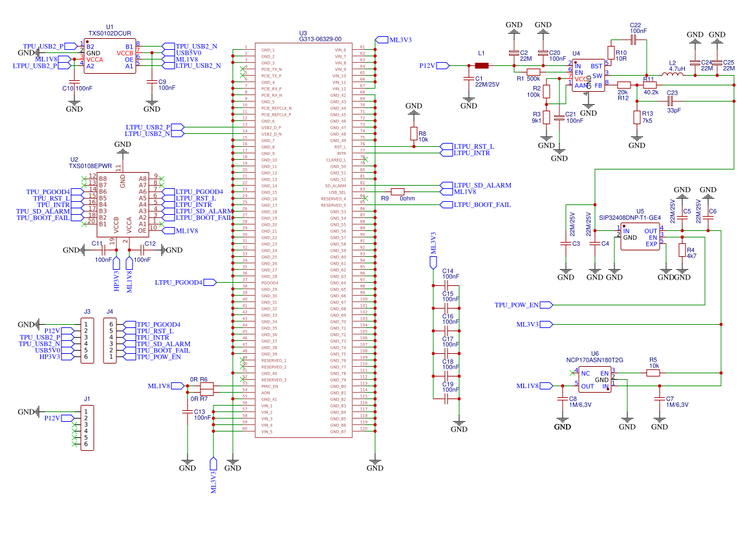
Task: Select the U4 buck converter IC
Action: click(589, 75)
